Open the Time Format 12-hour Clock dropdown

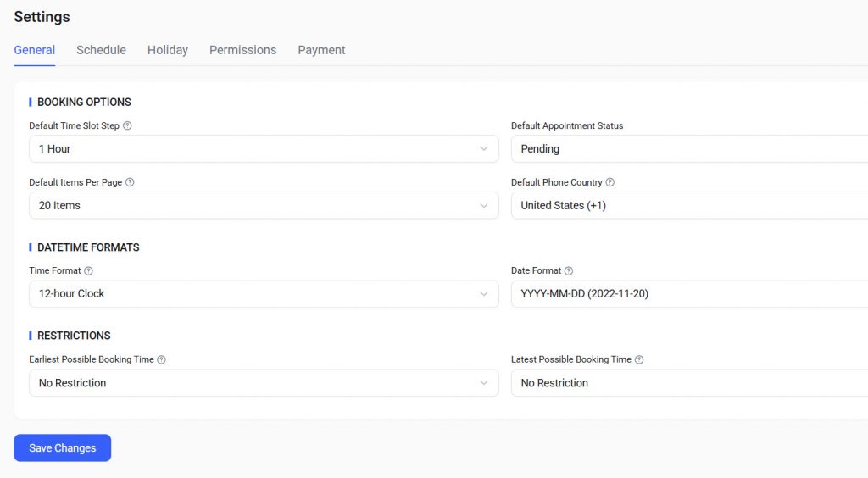click(x=263, y=294)
